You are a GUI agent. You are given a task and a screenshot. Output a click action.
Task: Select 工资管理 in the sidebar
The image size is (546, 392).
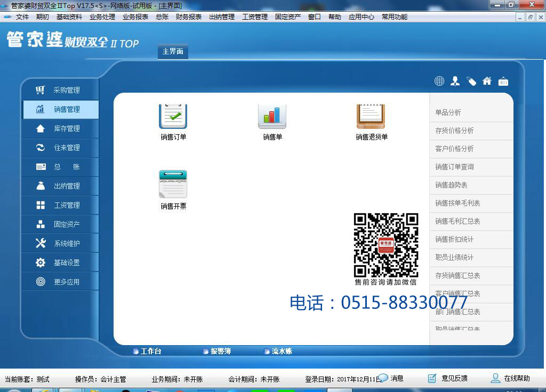click(x=60, y=205)
